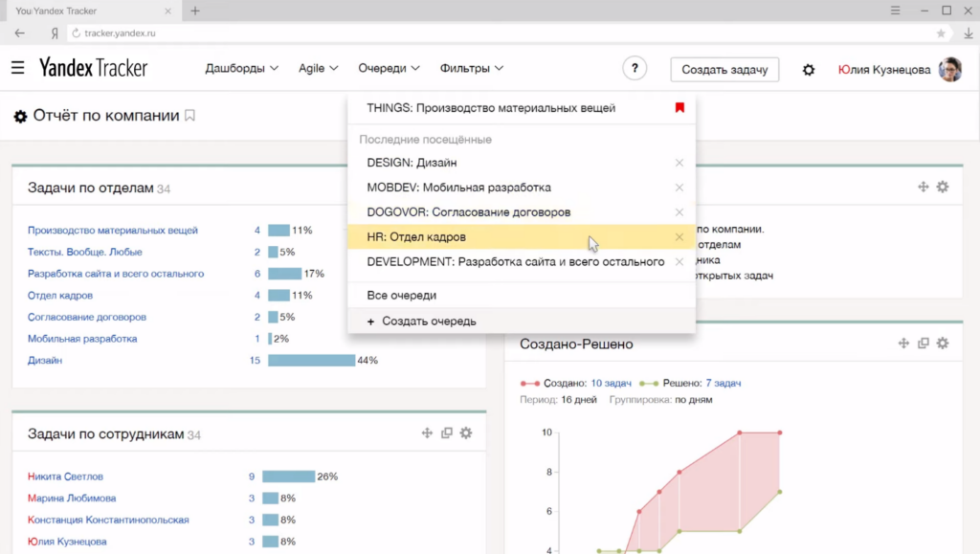Click Юлия Кузнецова profile avatar

coord(950,69)
